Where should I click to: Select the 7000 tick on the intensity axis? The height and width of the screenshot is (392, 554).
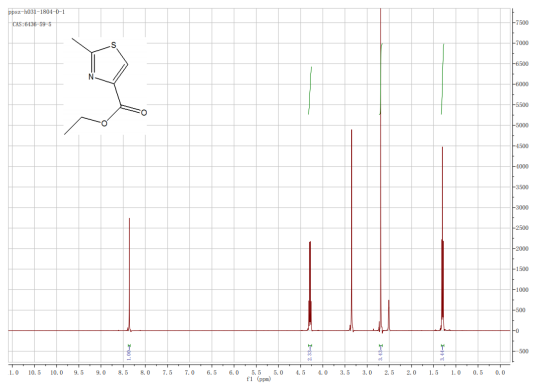(522, 43)
